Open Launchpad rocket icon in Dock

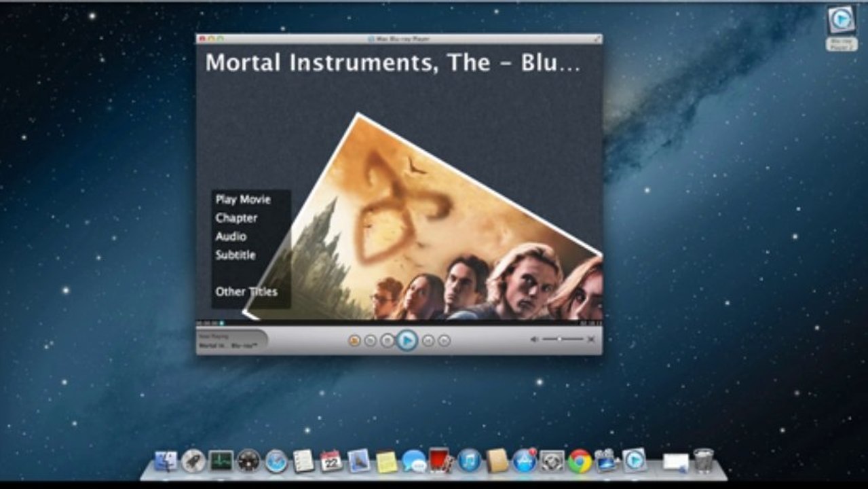(193, 460)
